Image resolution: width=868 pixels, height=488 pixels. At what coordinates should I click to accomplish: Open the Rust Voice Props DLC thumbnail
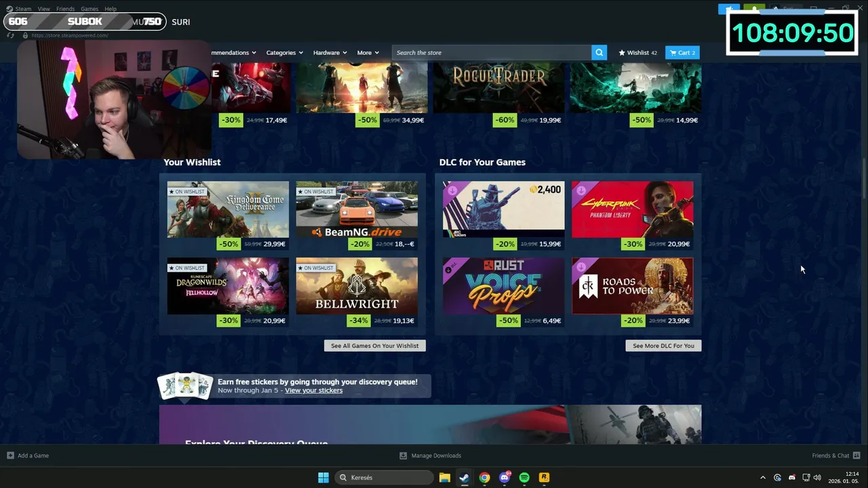pyautogui.click(x=503, y=286)
